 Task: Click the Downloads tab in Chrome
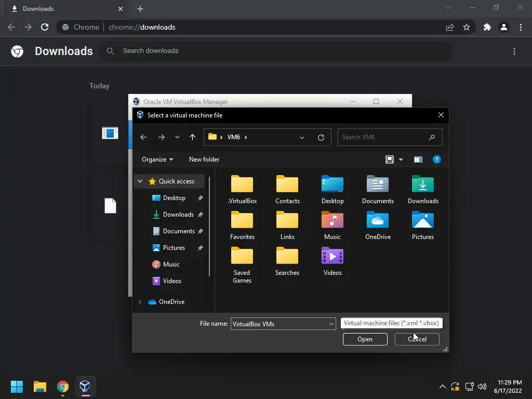pyautogui.click(x=66, y=9)
